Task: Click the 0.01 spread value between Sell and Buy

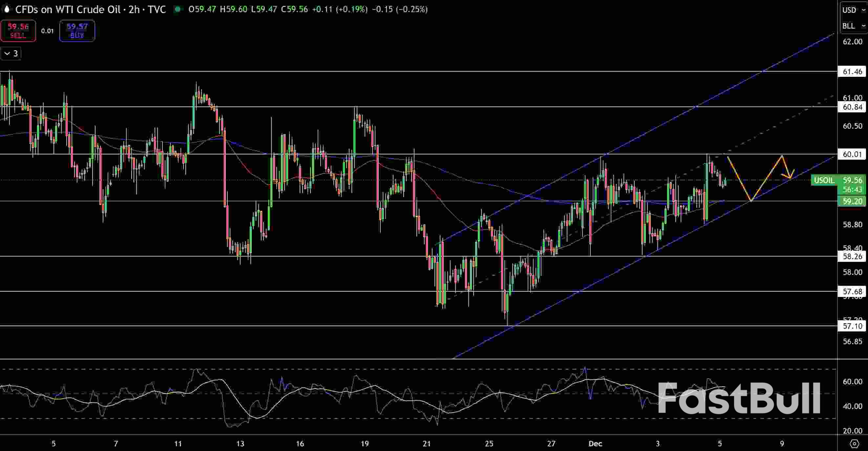Action: (48, 31)
